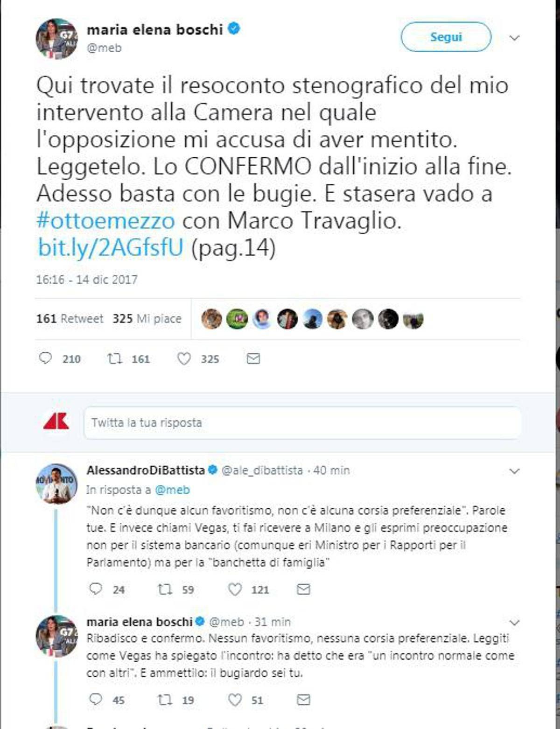Screen dimensions: 560x729
Task: Open Alessandro Di Battista's profile picture
Action: pyautogui.click(x=56, y=484)
